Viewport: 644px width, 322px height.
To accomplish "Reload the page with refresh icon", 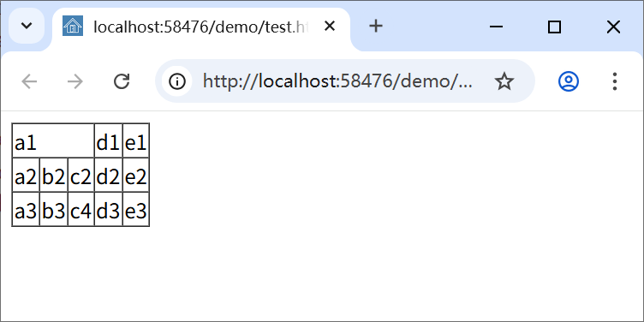I will tap(122, 81).
